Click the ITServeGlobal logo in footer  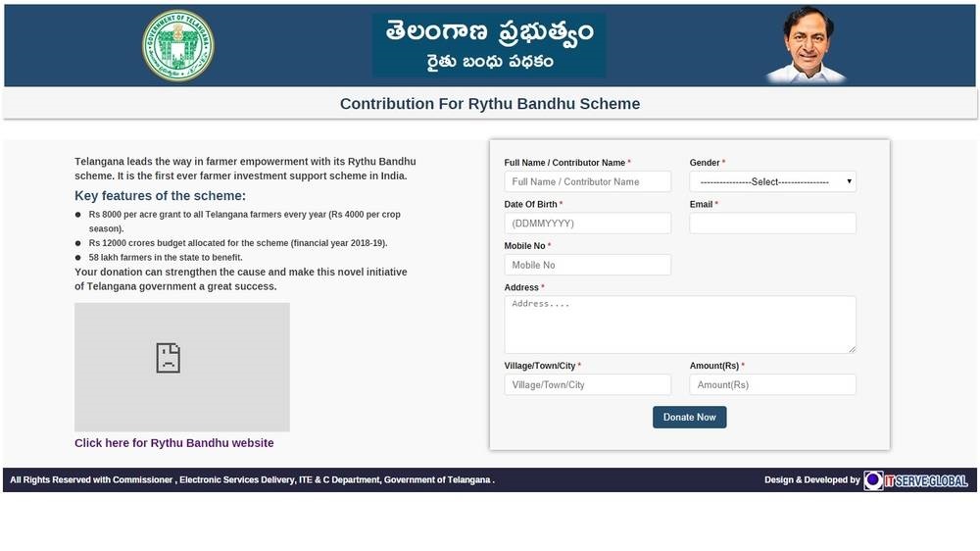click(x=916, y=480)
